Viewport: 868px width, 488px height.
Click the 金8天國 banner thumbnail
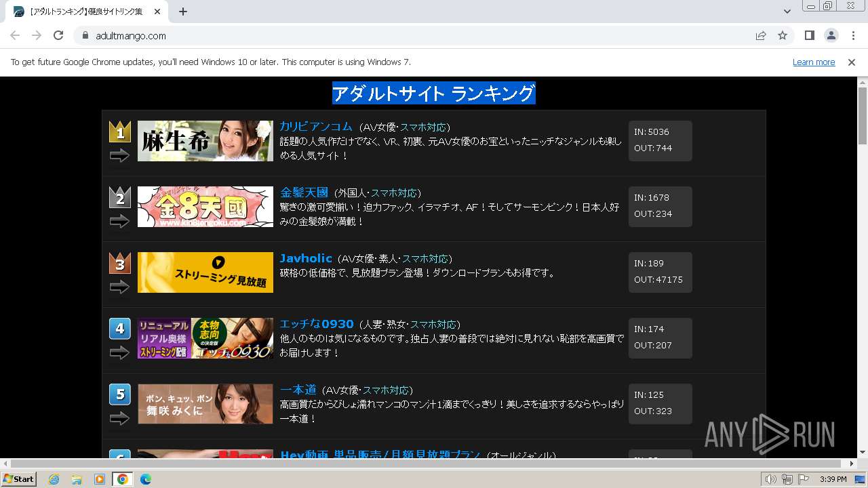205,207
